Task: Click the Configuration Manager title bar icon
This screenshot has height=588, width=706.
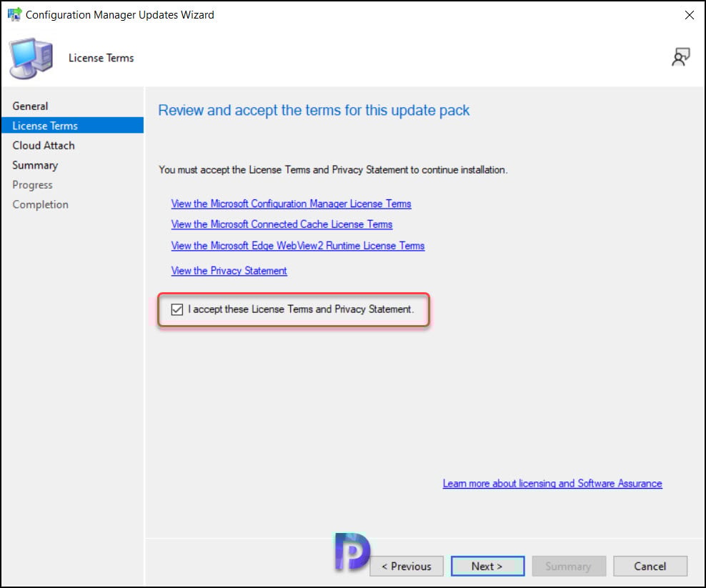Action: point(14,14)
